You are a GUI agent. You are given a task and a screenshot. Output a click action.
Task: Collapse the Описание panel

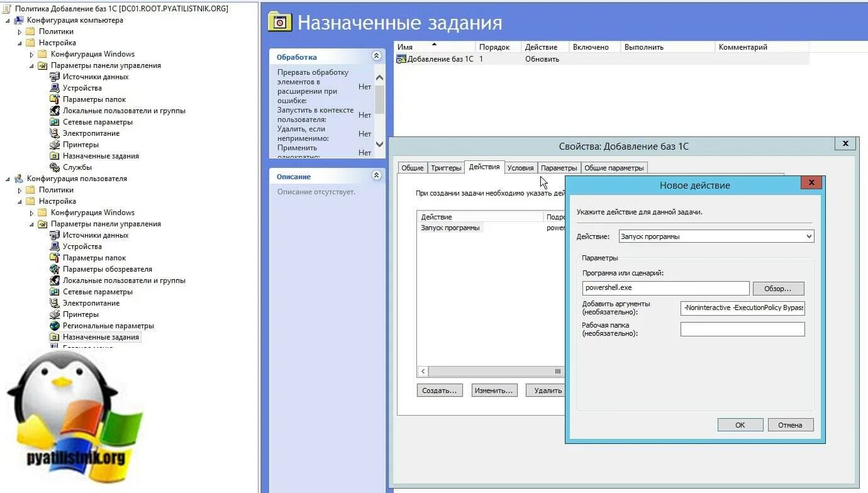pyautogui.click(x=376, y=175)
